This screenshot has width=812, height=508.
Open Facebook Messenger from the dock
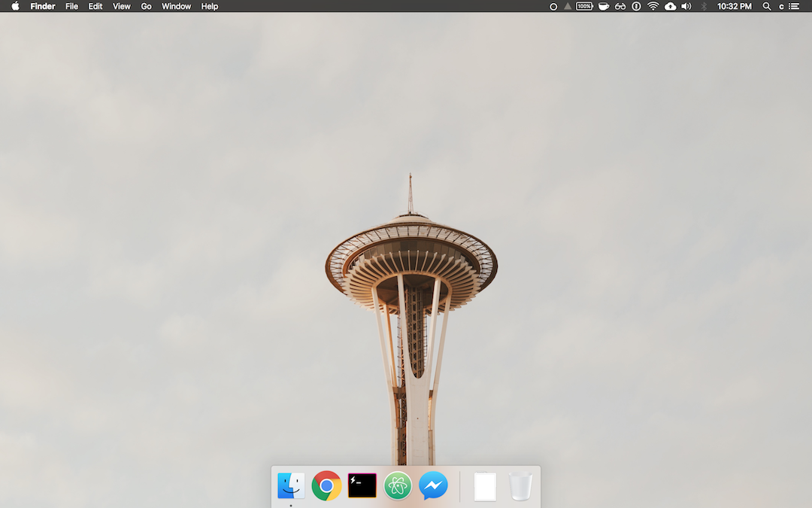click(x=434, y=485)
